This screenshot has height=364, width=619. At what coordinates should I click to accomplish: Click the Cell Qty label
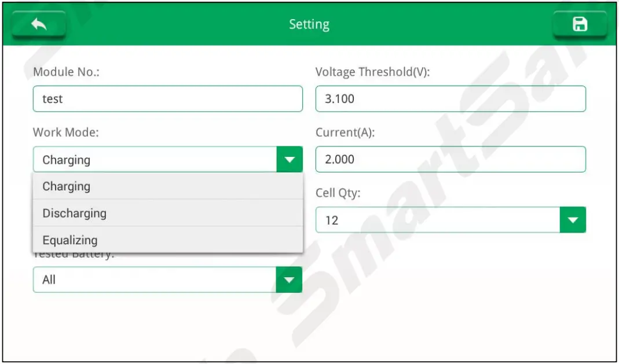click(x=338, y=193)
